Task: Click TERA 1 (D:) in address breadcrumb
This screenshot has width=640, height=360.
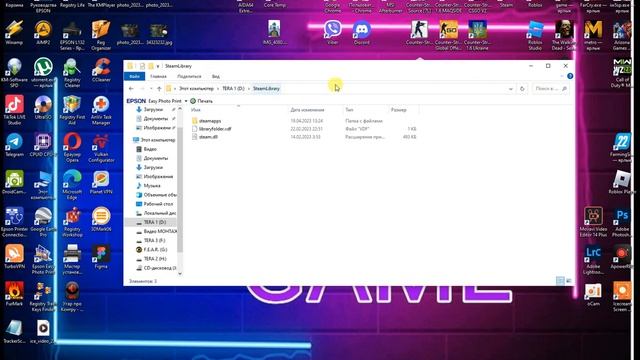Action: [x=233, y=89]
